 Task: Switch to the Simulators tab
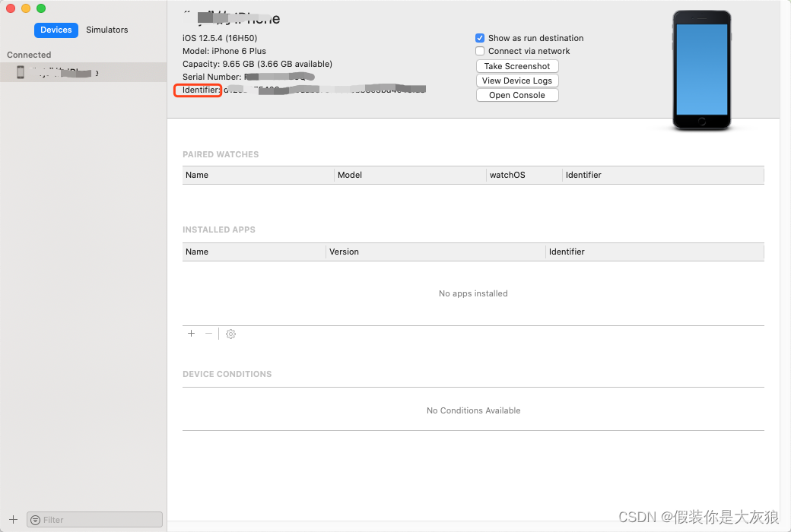106,30
